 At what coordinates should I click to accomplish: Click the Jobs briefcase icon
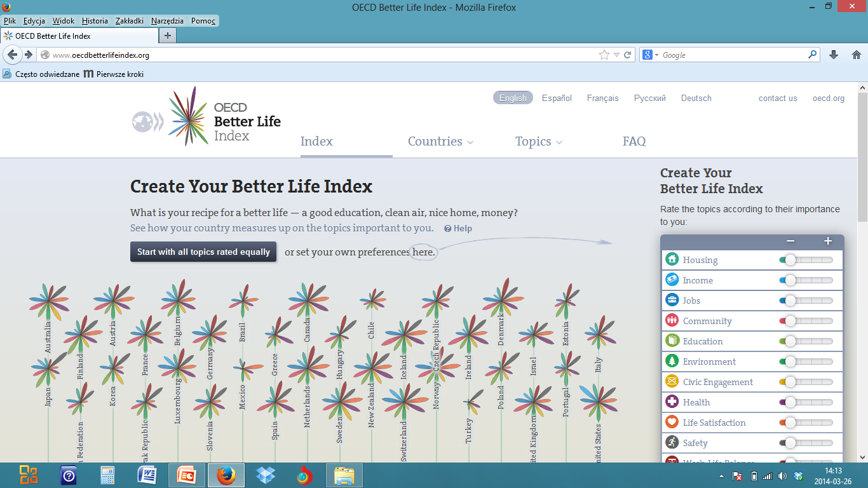[672, 300]
